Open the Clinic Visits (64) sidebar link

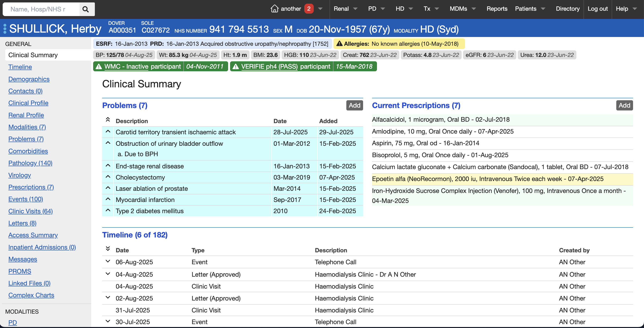tap(30, 211)
